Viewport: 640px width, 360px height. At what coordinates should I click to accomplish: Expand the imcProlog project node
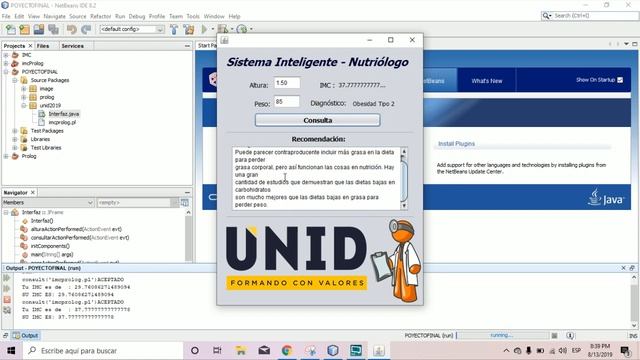point(6,63)
